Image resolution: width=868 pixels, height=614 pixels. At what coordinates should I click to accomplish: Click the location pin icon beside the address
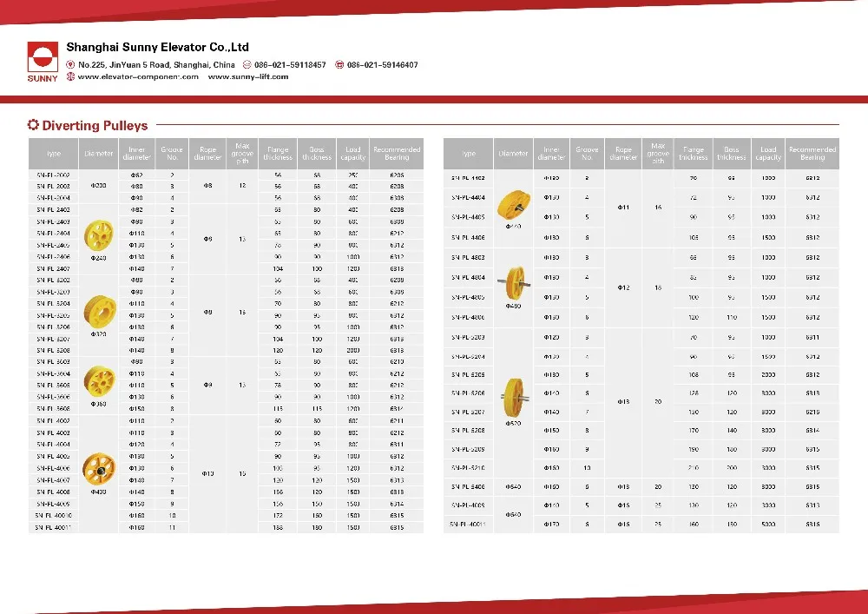point(71,65)
